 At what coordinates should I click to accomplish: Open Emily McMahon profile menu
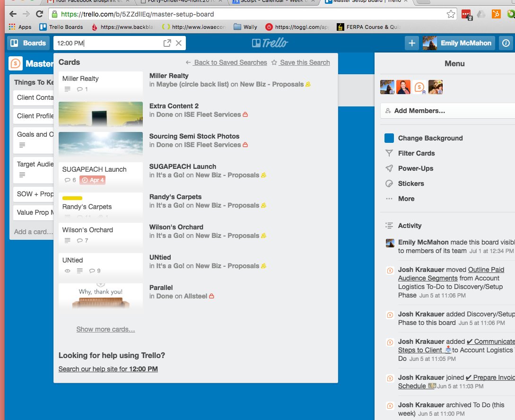(459, 43)
